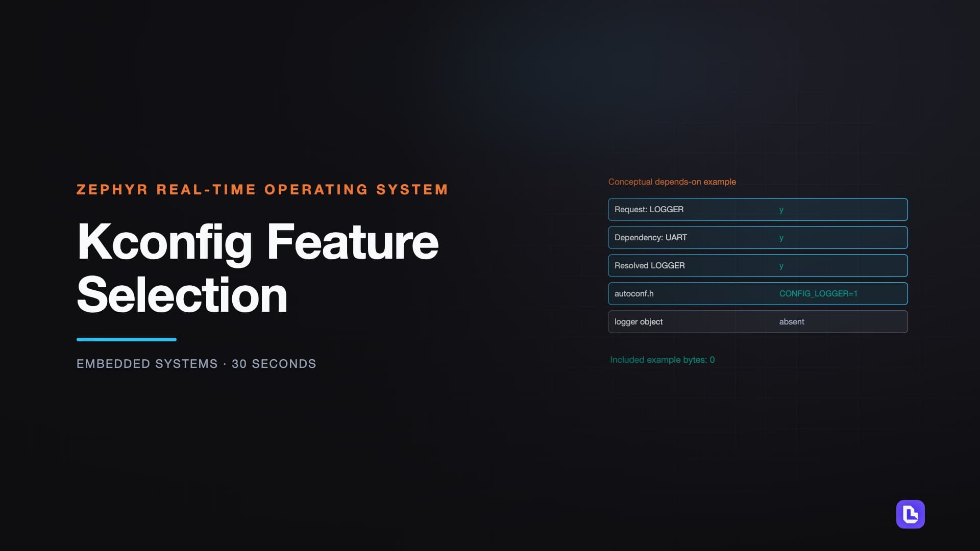This screenshot has height=551, width=980.
Task: Click the Included example bytes: 0 text
Action: click(x=662, y=360)
